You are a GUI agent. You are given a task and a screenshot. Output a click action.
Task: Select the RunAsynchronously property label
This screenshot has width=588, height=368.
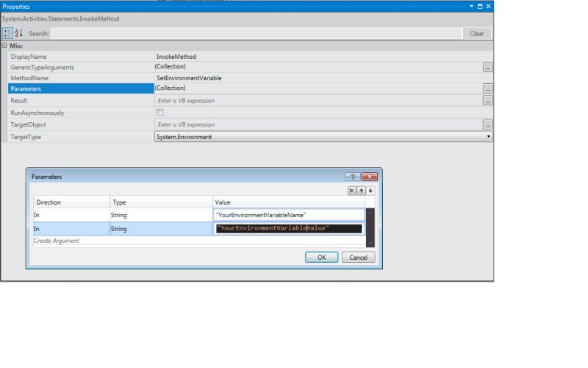point(37,113)
